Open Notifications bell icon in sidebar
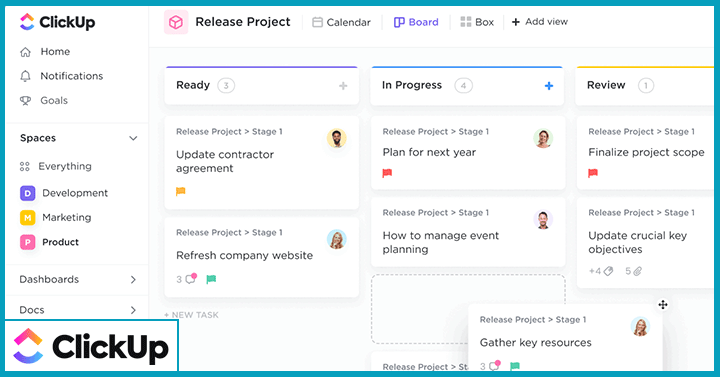The height and width of the screenshot is (377, 720). click(25, 76)
